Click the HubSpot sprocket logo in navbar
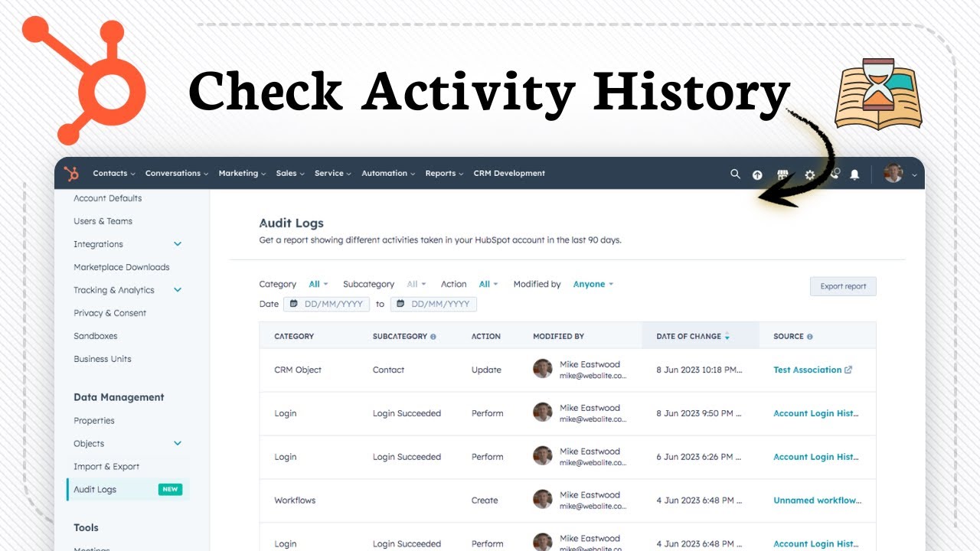The image size is (980, 551). coord(72,174)
